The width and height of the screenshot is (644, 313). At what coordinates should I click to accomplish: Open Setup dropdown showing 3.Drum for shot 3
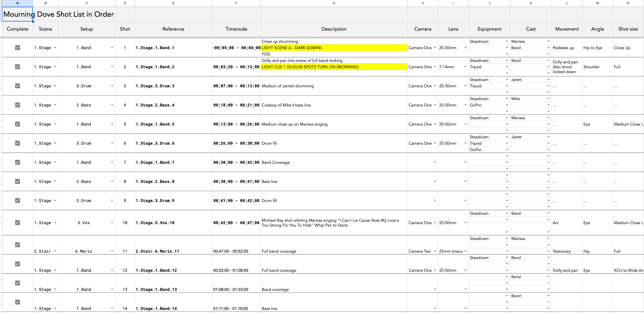point(112,86)
